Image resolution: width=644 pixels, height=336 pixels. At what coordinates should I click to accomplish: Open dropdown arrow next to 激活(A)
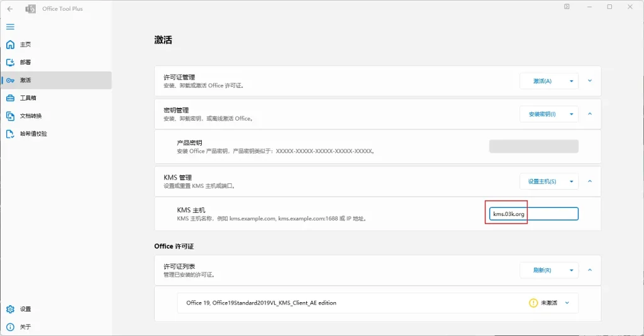pos(571,81)
